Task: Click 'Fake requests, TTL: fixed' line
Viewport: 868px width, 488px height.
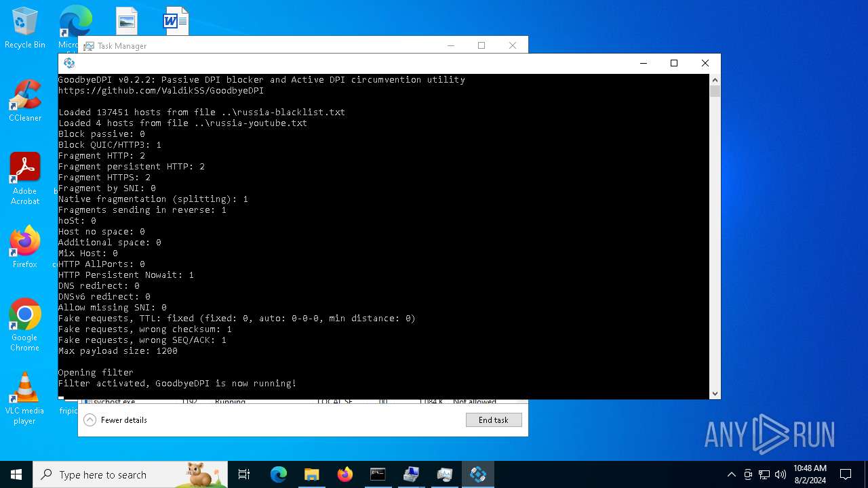Action: (x=237, y=318)
